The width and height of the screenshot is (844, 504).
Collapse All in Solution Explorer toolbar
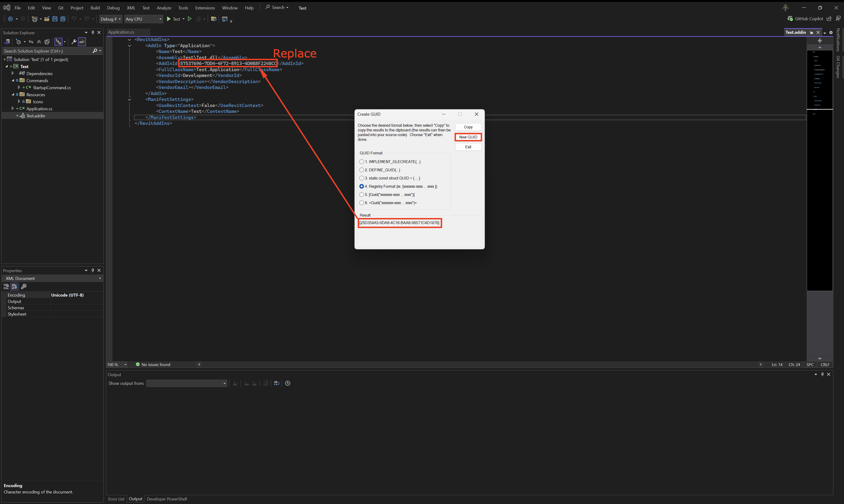[39, 42]
